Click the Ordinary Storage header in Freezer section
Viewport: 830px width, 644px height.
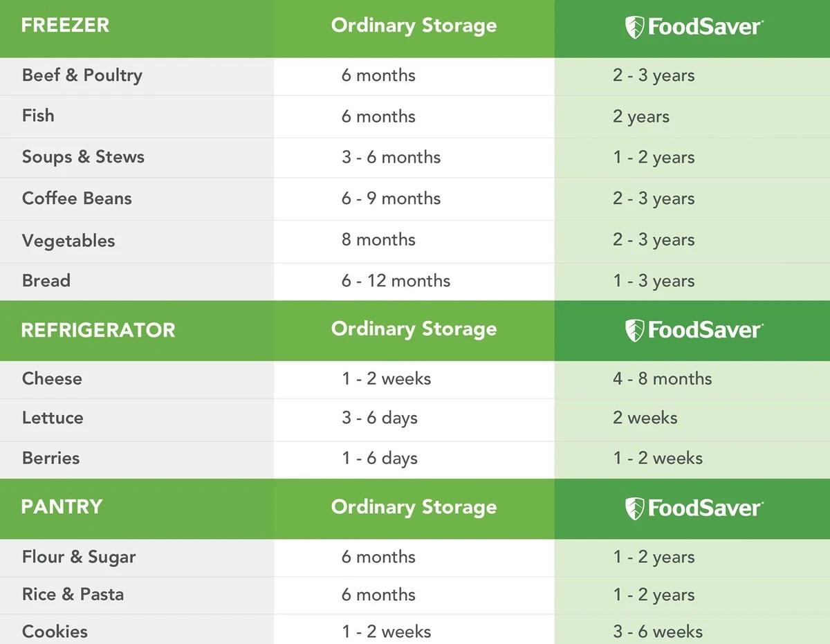[x=414, y=26]
